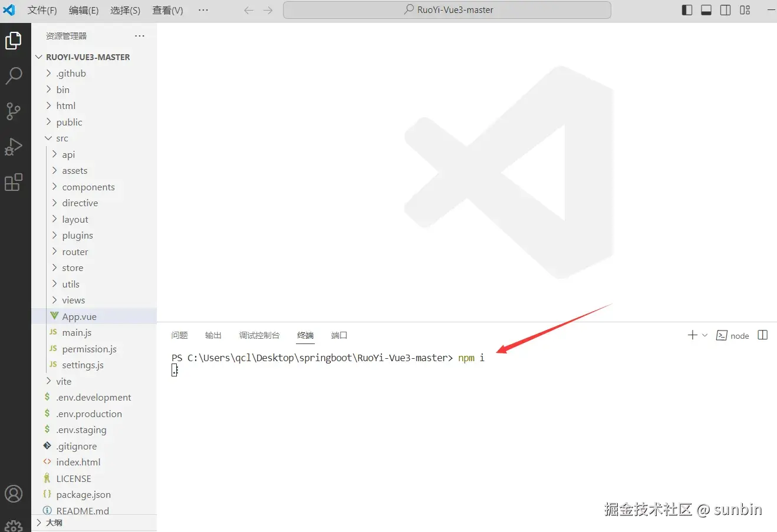Open settings.js in the explorer

coord(94,365)
